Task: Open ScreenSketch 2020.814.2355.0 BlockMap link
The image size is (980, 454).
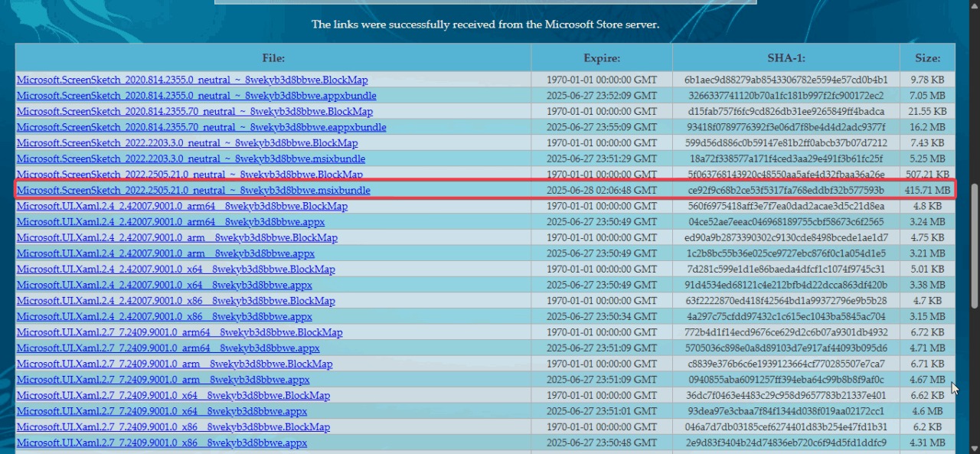Action: click(x=192, y=80)
